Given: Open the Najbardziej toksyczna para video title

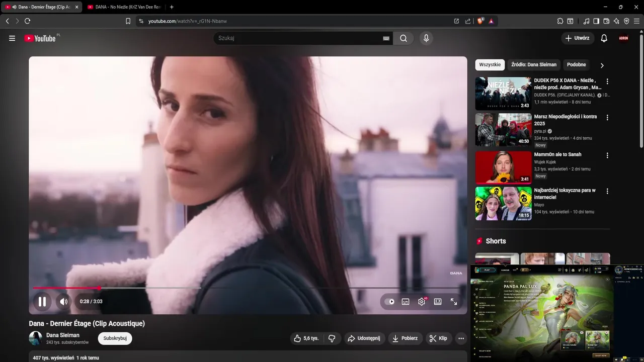Looking at the screenshot, I should (565, 194).
